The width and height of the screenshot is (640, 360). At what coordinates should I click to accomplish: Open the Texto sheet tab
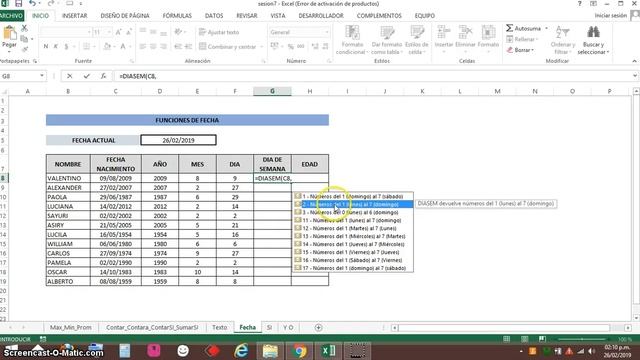[219, 327]
